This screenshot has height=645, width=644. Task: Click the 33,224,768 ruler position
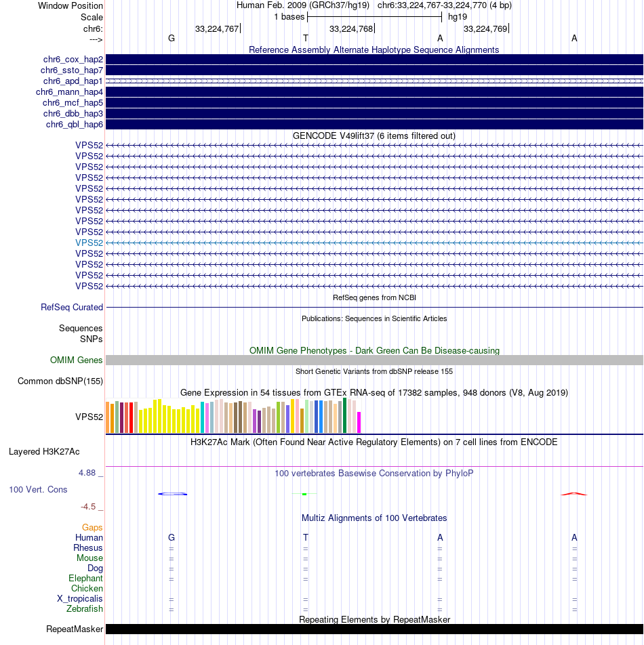coord(351,28)
